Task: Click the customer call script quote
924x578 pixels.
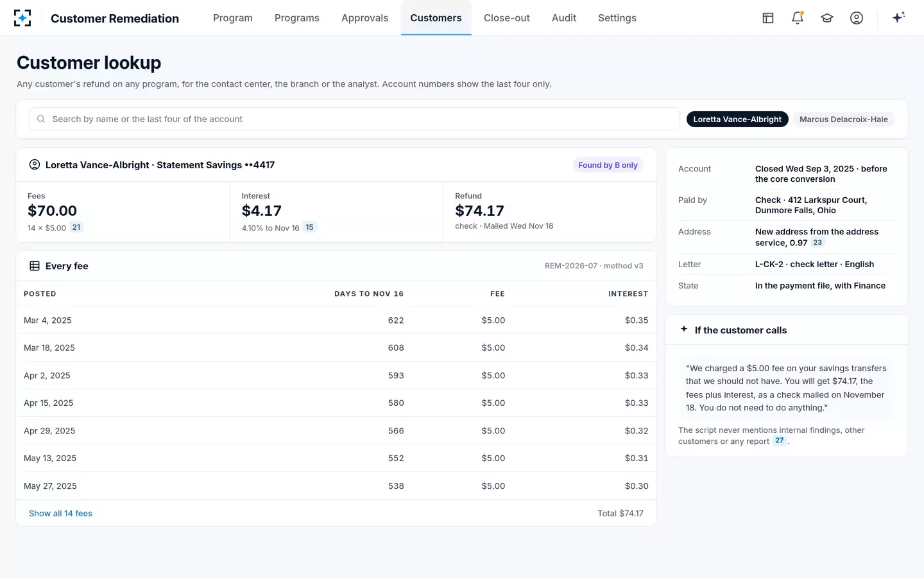Action: pos(786,388)
